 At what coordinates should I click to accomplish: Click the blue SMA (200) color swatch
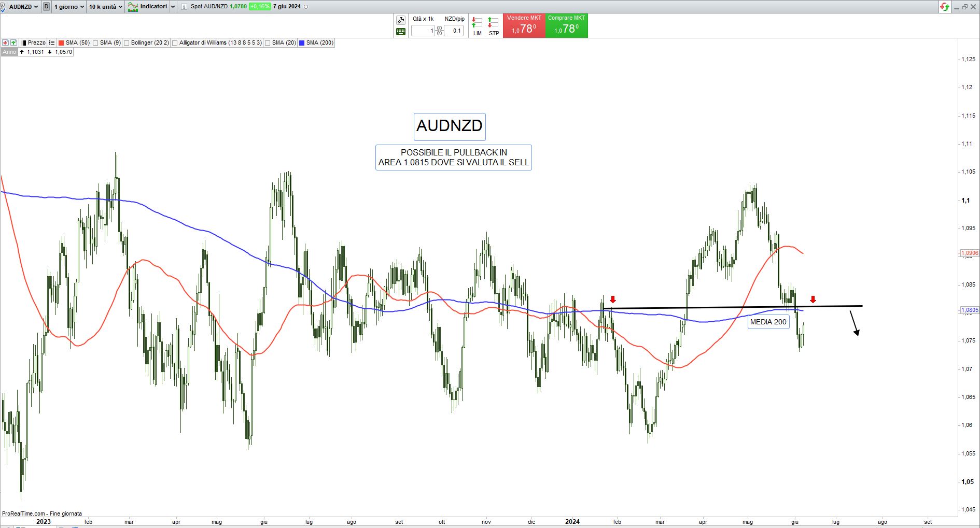pyautogui.click(x=302, y=43)
